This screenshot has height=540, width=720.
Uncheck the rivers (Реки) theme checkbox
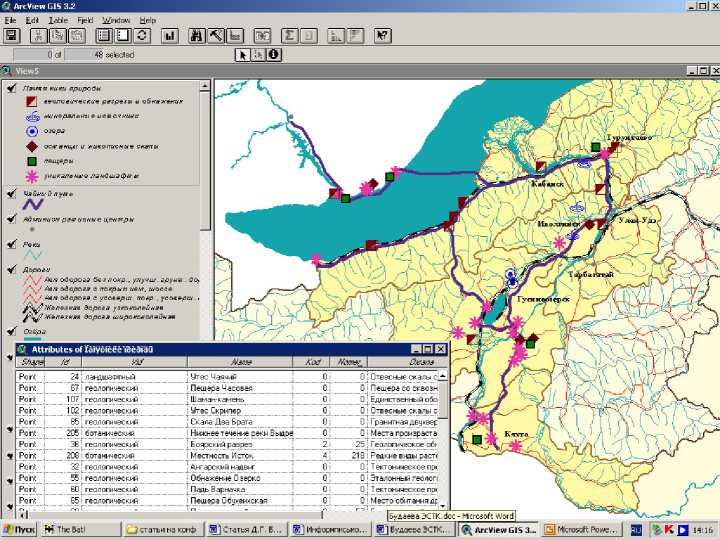click(11, 243)
